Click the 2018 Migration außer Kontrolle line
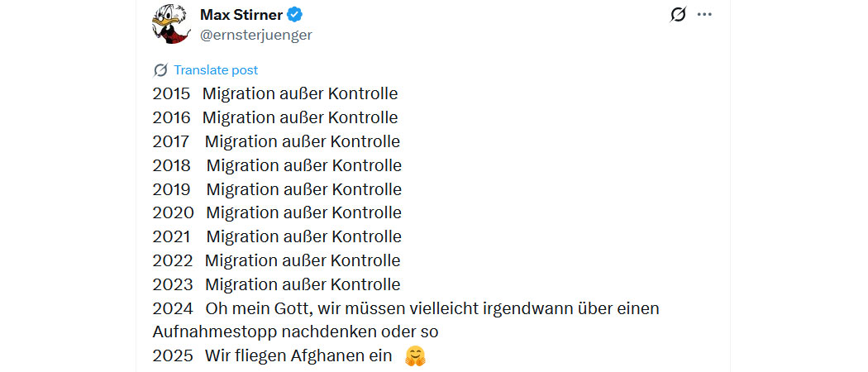This screenshot has height=372, width=868. point(277,165)
